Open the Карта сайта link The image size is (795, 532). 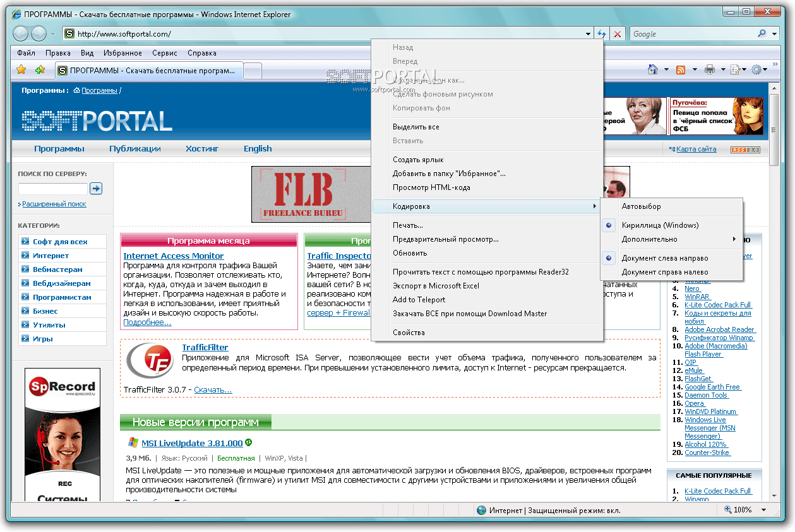tap(696, 149)
